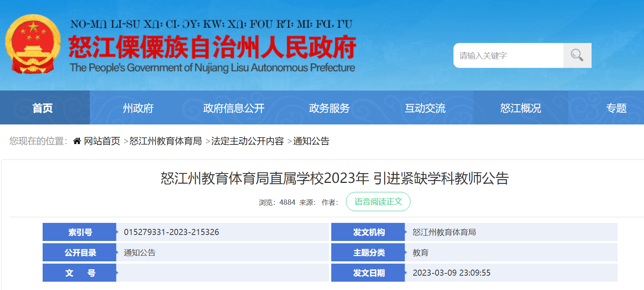The height and width of the screenshot is (290, 644).
Task: Go to 政府信息公开 menu item
Action: click(x=234, y=108)
